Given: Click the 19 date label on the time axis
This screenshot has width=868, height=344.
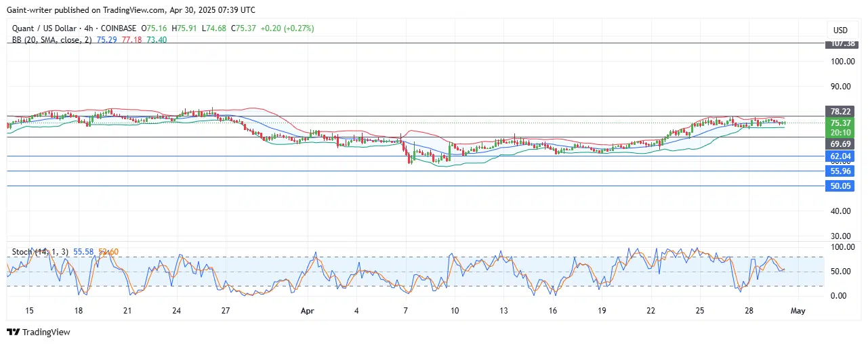Looking at the screenshot, I should point(602,311).
